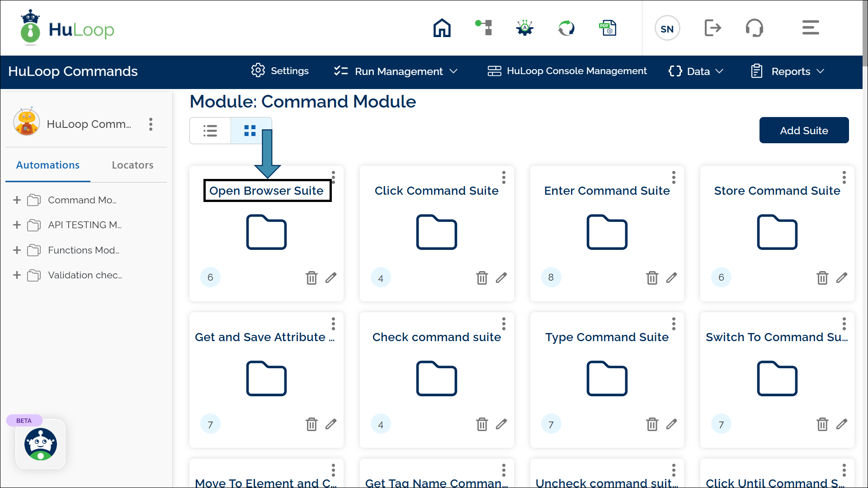Switch to grid view layout
The image size is (868, 488).
pos(250,131)
